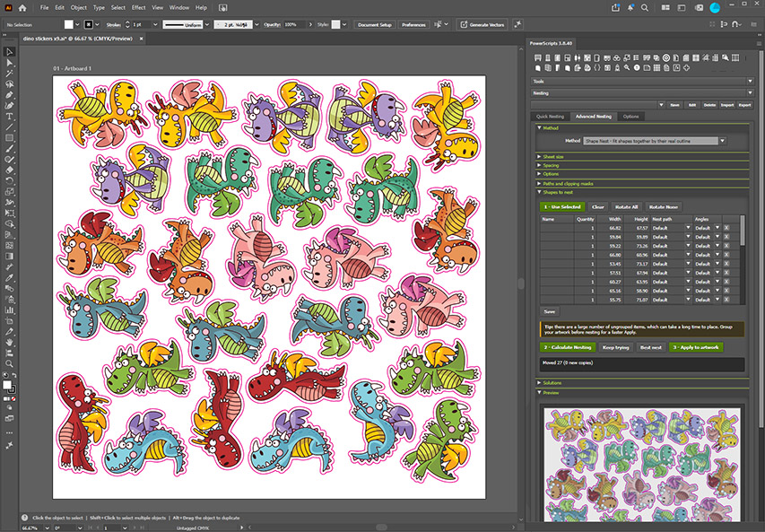This screenshot has height=532, width=765.
Task: Select the Eraser tool
Action: click(9, 170)
